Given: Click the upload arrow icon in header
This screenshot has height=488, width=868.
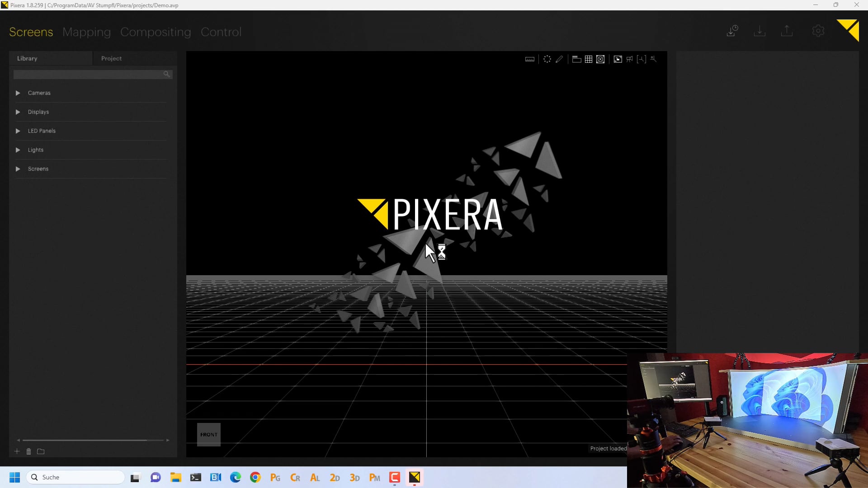Looking at the screenshot, I should 787,31.
